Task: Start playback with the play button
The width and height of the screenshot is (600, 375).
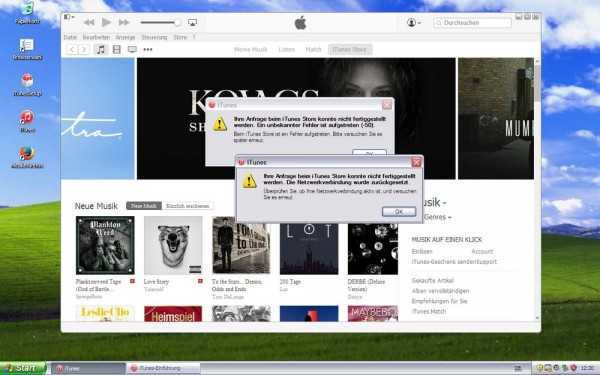Action: coord(106,22)
